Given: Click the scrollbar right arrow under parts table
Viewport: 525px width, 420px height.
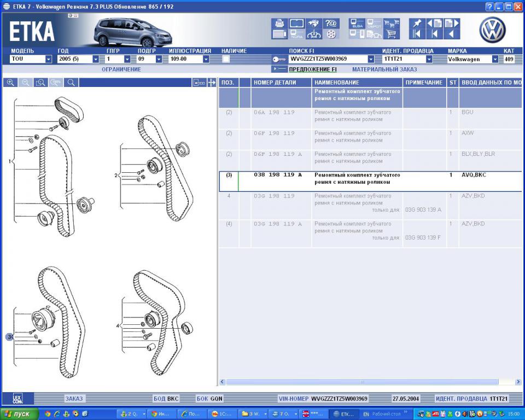Looking at the screenshot, I should click(518, 382).
